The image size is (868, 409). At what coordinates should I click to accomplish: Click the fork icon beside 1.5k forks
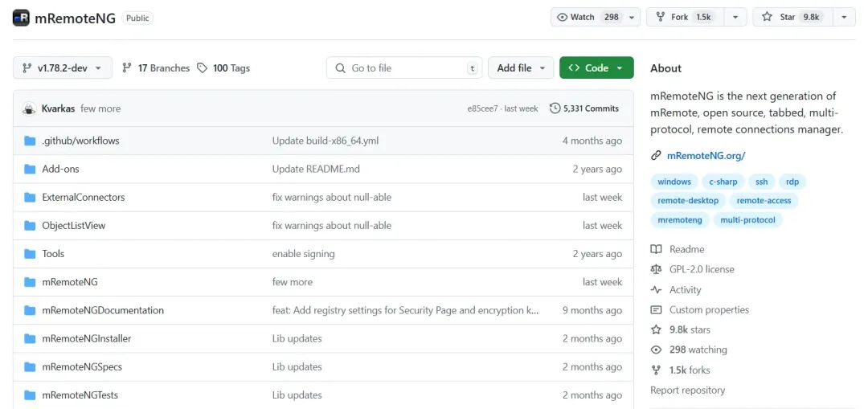coord(656,370)
